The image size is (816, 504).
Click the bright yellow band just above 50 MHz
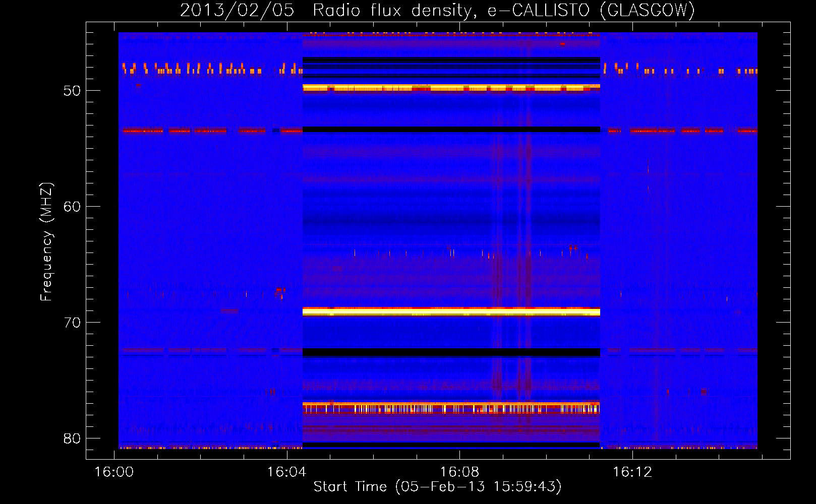tap(451, 89)
